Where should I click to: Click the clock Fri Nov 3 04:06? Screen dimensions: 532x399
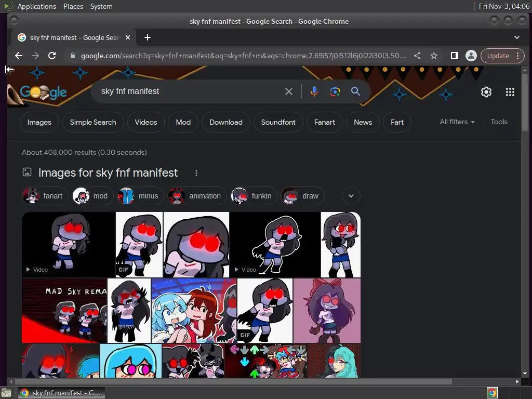point(504,6)
